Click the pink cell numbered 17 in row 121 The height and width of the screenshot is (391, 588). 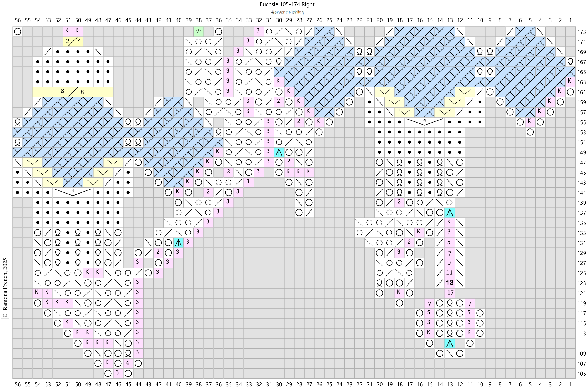click(450, 293)
